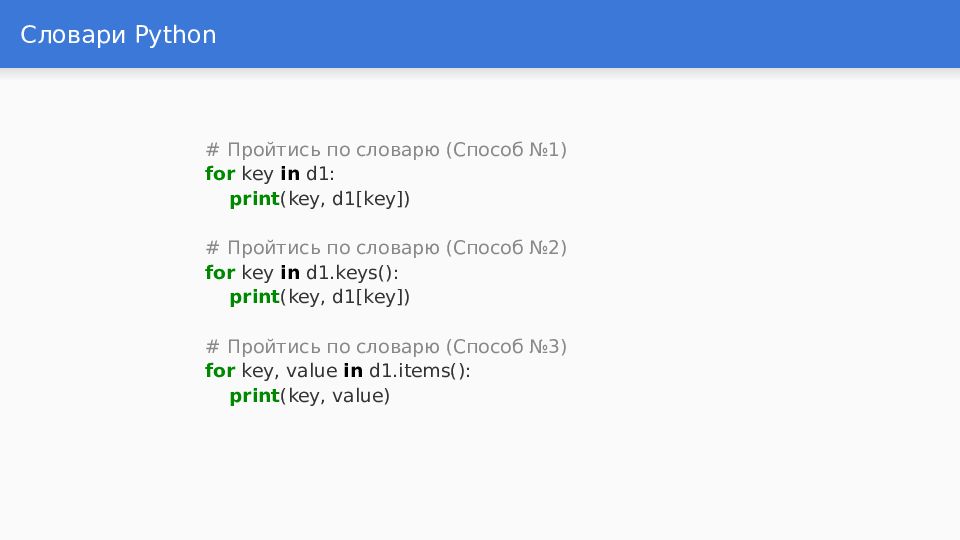Viewport: 960px width, 540px height.
Task: Click the comment line 'Способ №2'
Action: point(386,248)
